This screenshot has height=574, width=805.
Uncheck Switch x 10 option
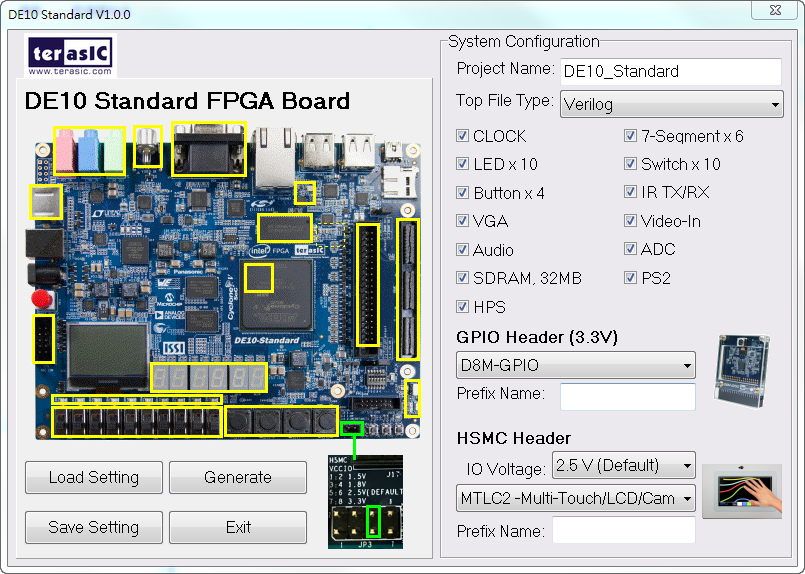click(630, 164)
